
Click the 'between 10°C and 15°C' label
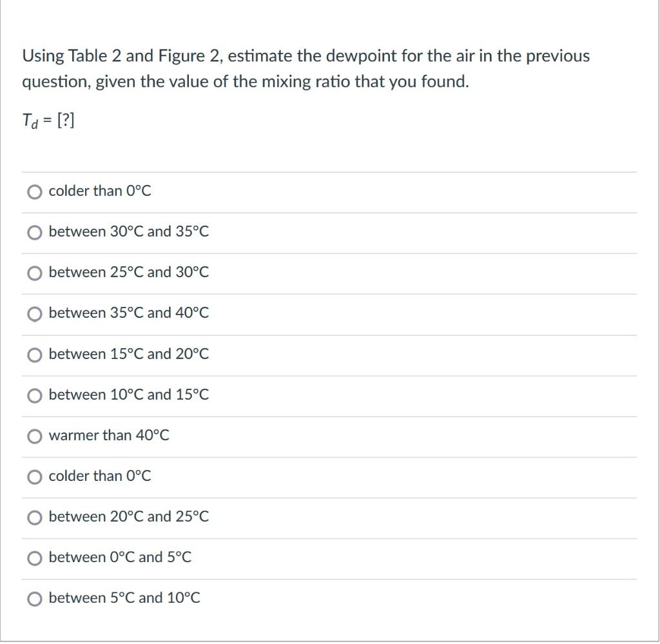point(128,395)
